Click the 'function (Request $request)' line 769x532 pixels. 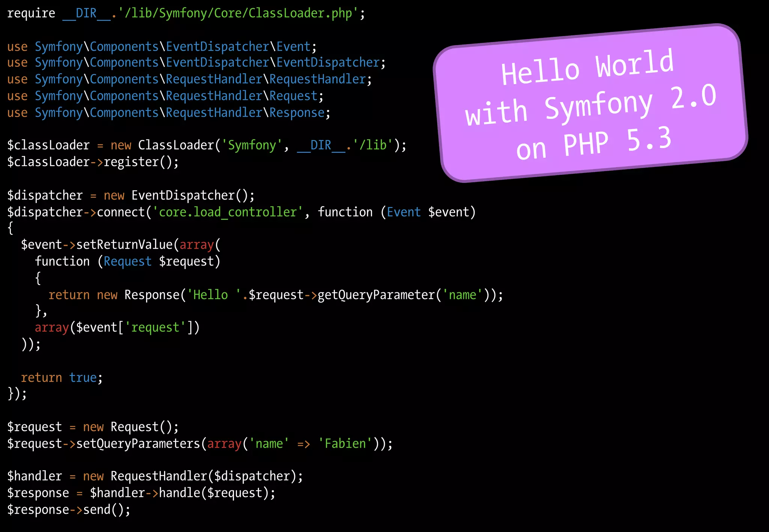click(x=128, y=261)
